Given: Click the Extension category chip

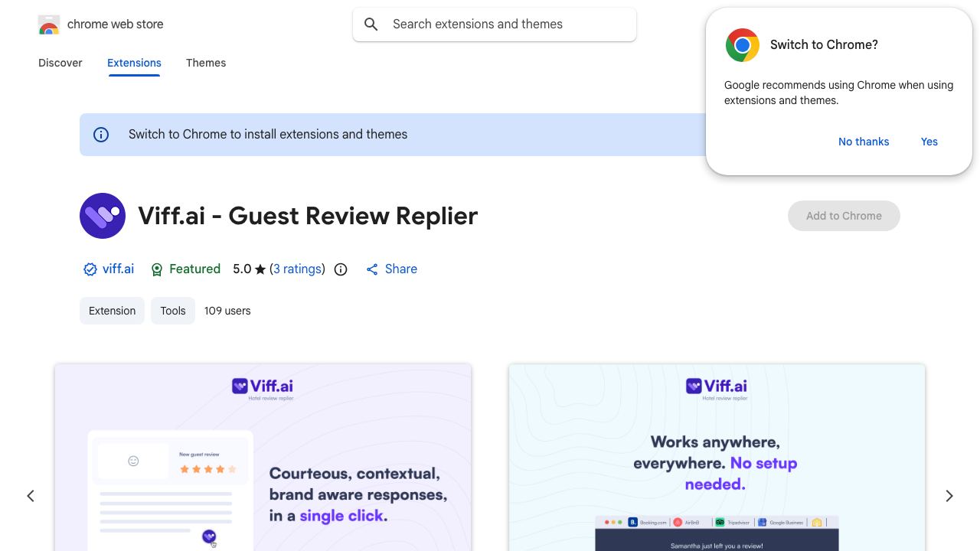Looking at the screenshot, I should click(x=112, y=311).
